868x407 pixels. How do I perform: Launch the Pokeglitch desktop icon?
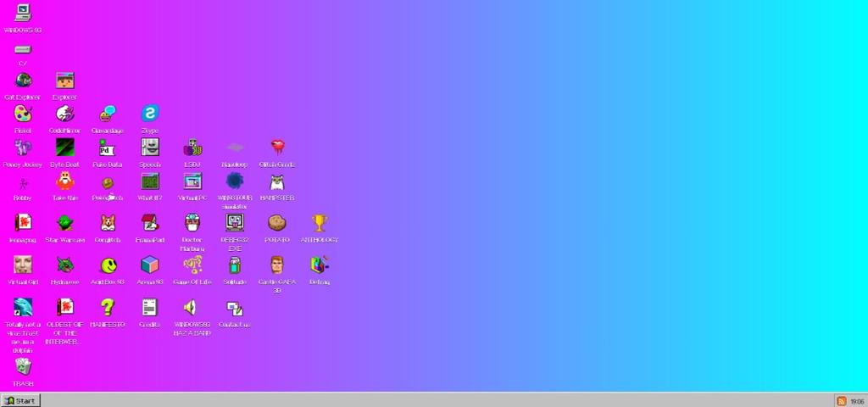tap(108, 182)
